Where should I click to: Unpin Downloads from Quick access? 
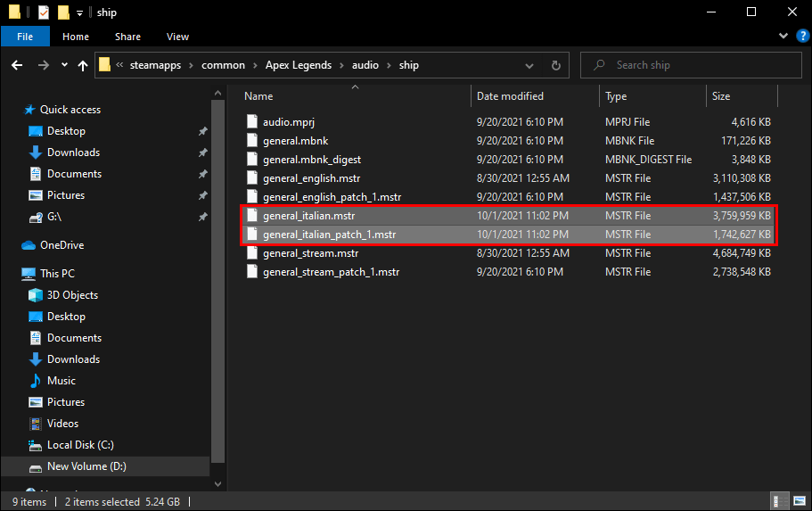click(x=202, y=152)
